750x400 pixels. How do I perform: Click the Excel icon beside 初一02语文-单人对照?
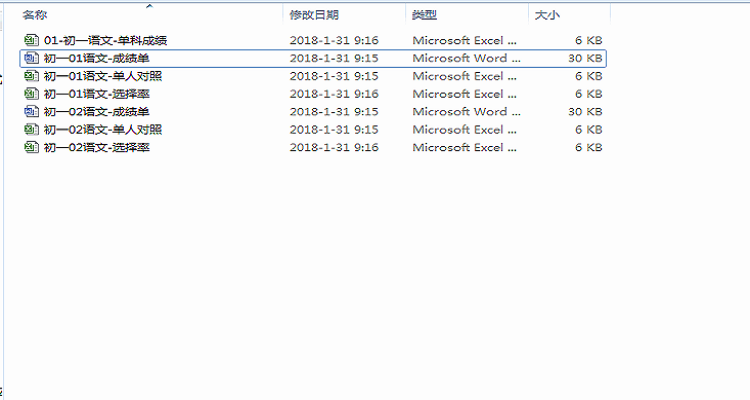[x=30, y=130]
